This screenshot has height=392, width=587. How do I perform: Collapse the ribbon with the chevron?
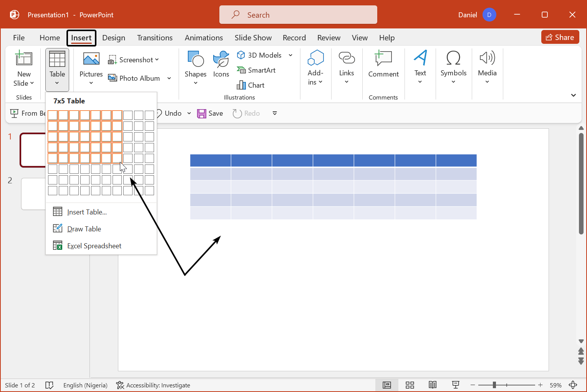tap(573, 95)
